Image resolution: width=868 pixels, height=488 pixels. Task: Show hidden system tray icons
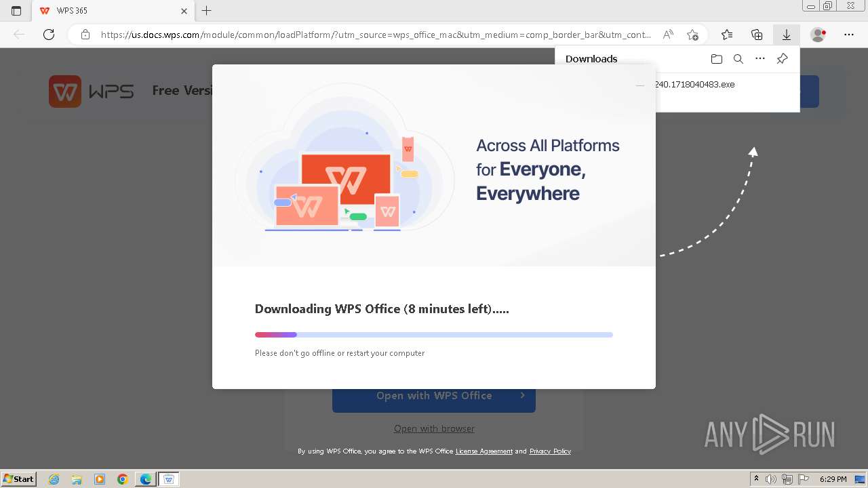757,479
